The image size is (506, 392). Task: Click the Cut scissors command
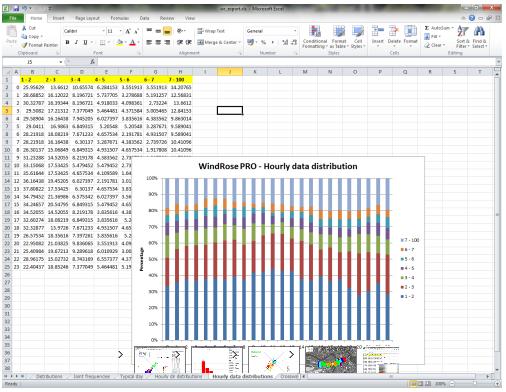(29, 28)
